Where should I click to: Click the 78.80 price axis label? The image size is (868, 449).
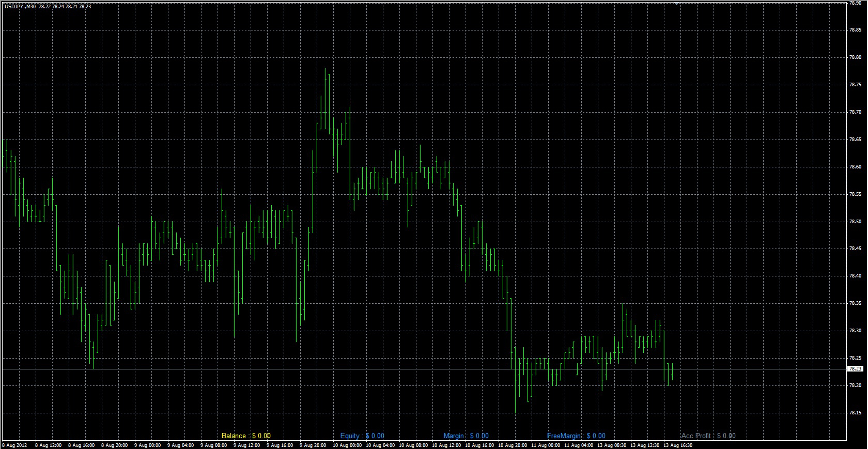pyautogui.click(x=855, y=57)
